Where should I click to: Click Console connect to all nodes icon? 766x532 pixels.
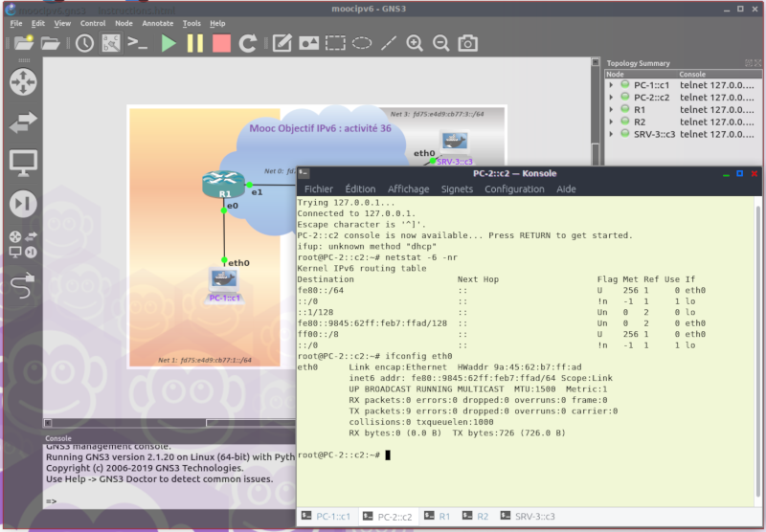coord(137,43)
